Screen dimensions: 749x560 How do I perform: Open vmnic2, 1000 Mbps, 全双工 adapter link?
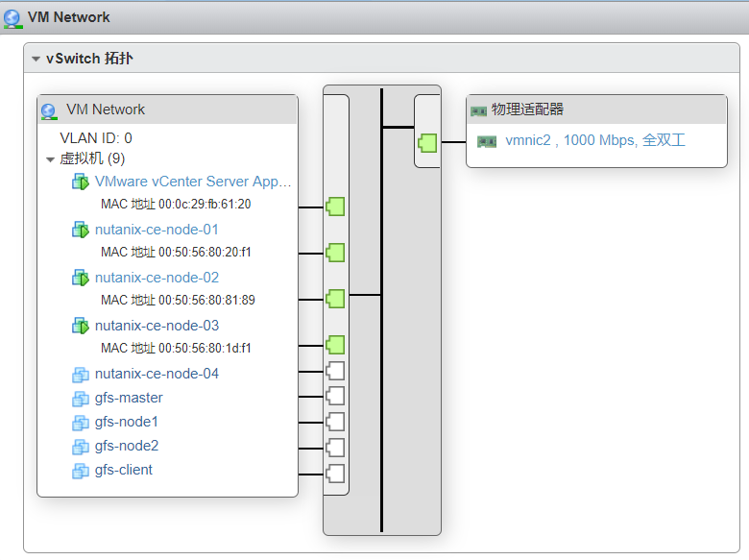tap(595, 140)
